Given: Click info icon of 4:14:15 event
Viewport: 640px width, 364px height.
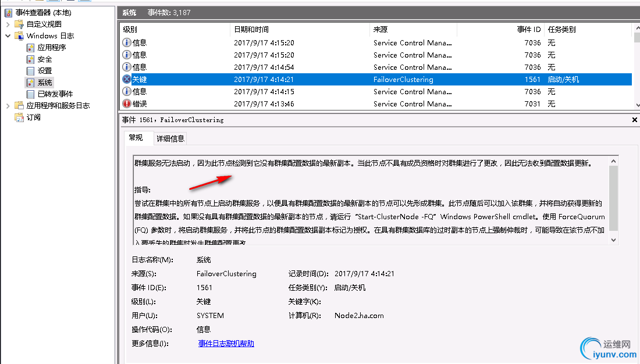Looking at the screenshot, I should 127,91.
